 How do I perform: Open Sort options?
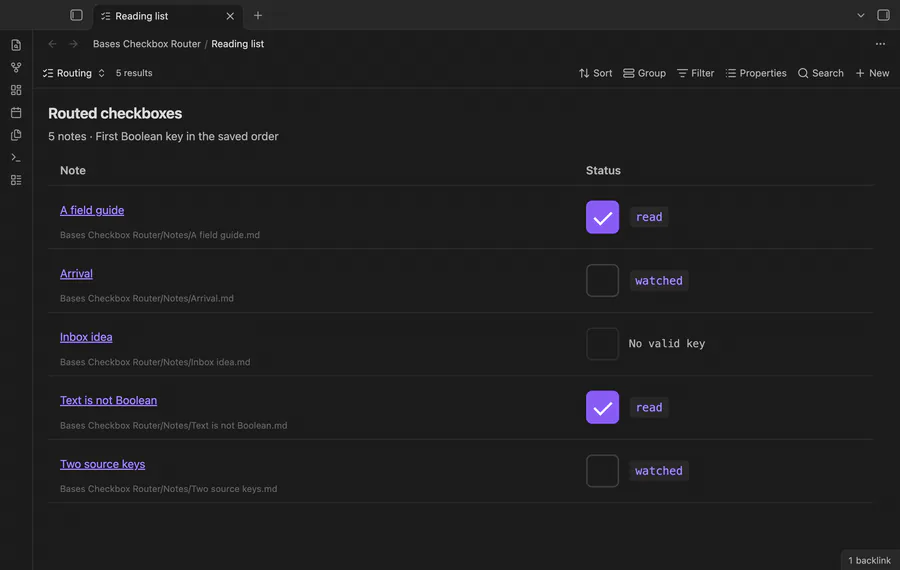[595, 73]
